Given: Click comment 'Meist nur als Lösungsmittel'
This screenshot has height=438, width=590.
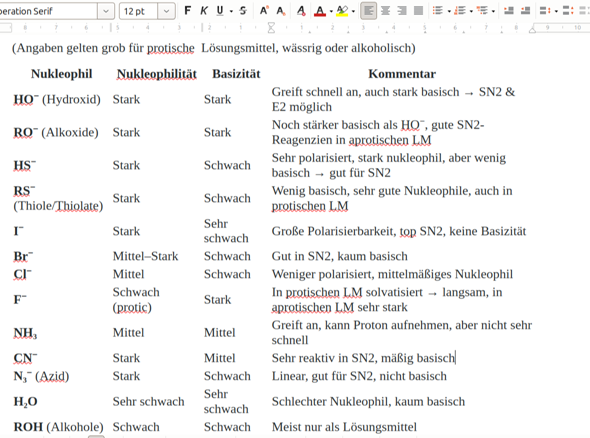Looking at the screenshot, I should tap(344, 427).
